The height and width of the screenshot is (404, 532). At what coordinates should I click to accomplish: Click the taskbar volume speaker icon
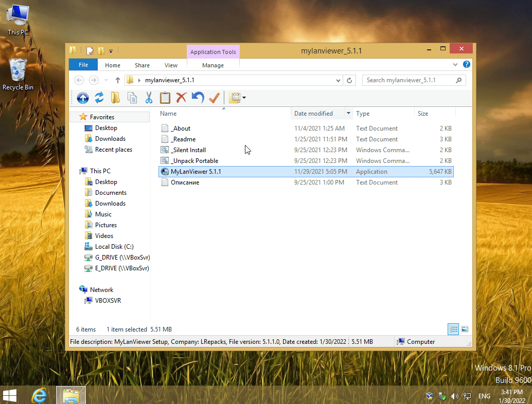click(x=454, y=396)
